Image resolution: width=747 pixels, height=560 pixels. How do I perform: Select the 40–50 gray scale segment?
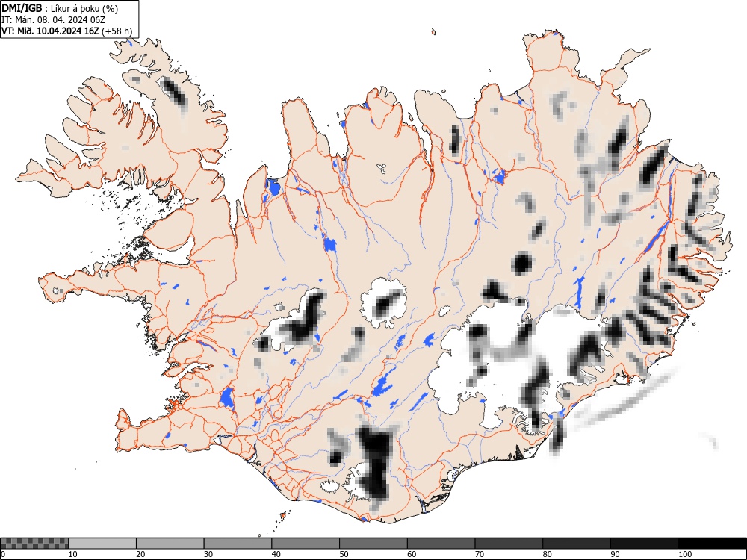click(306, 544)
